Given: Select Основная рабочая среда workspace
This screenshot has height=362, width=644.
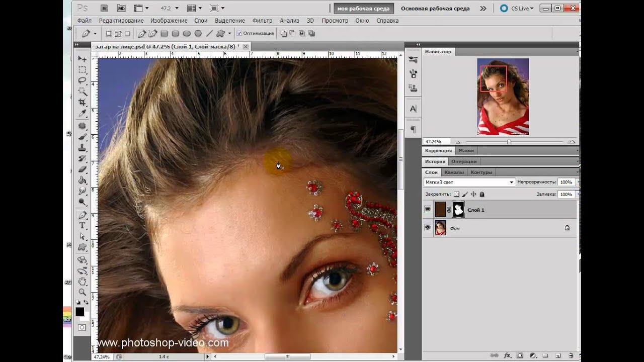Looking at the screenshot, I should point(435,9).
